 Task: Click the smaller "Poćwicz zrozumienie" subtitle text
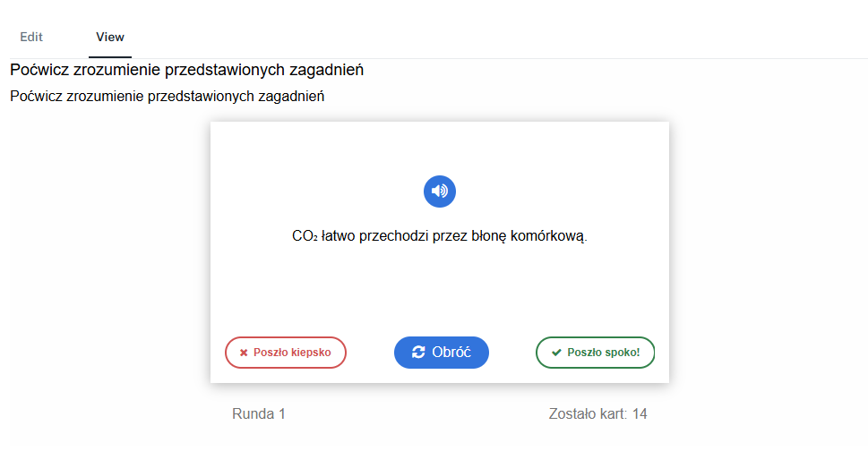[167, 96]
